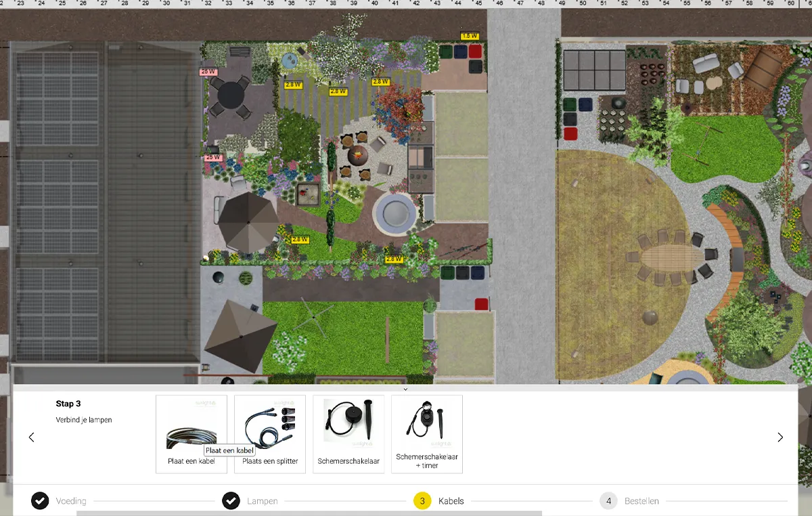The width and height of the screenshot is (812, 516).
Task: Select the 2.8 W label beside the red shrub
Action: [380, 81]
